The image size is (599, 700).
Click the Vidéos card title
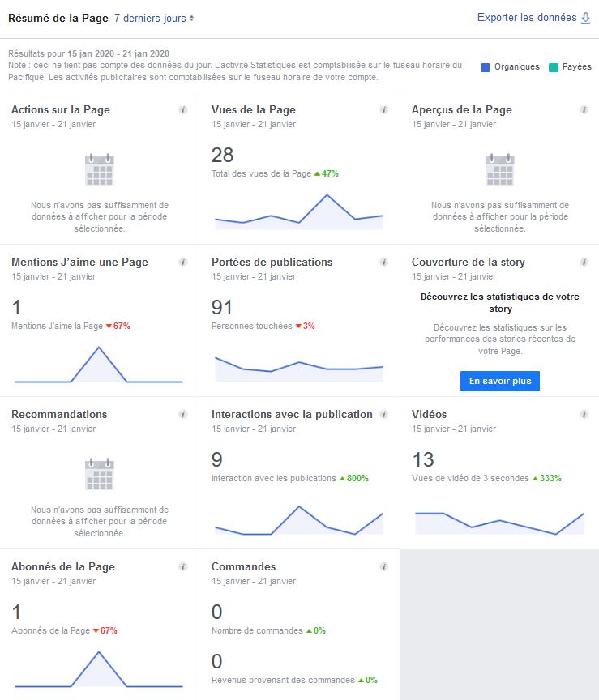click(x=429, y=414)
